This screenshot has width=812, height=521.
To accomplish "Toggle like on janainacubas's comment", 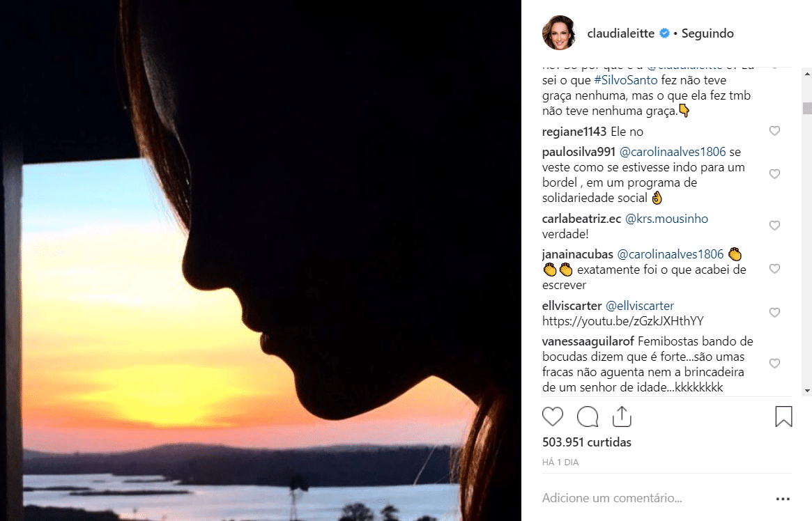I will coord(774,268).
